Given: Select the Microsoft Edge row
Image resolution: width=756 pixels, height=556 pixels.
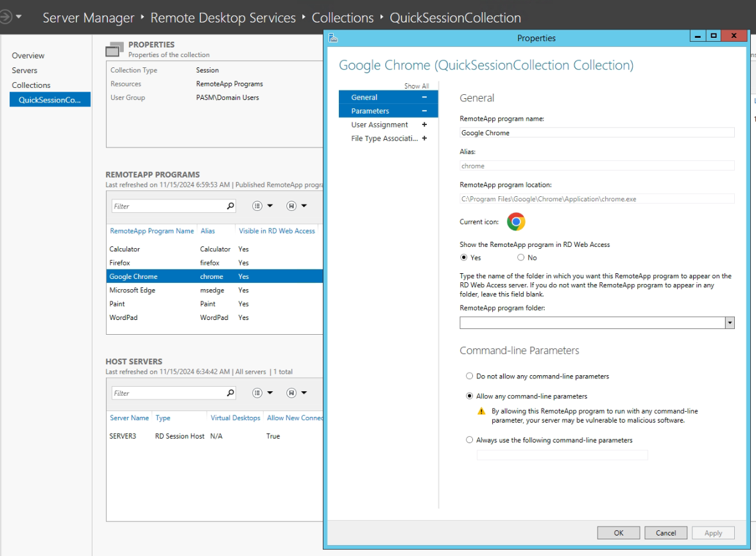Looking at the screenshot, I should pos(214,291).
